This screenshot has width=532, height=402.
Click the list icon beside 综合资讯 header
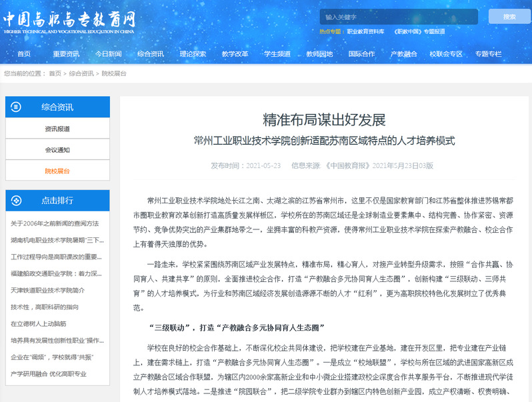click(16, 107)
